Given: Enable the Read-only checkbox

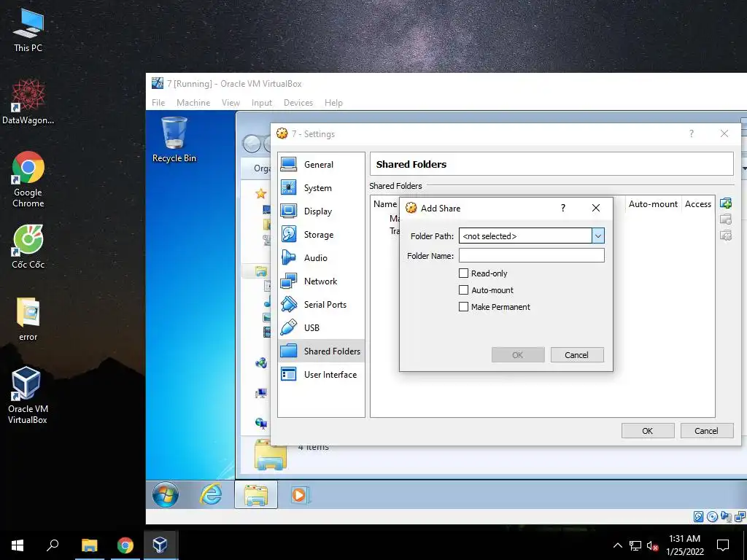Looking at the screenshot, I should 463,273.
